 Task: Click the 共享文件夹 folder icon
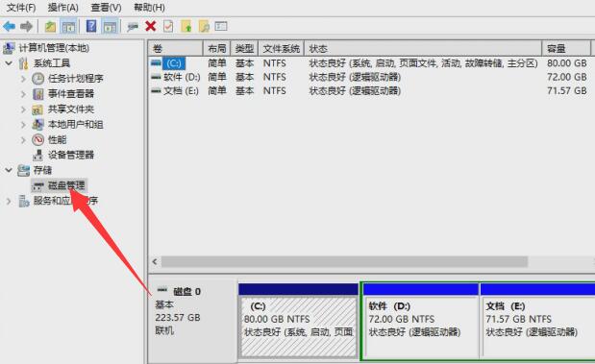[x=37, y=109]
